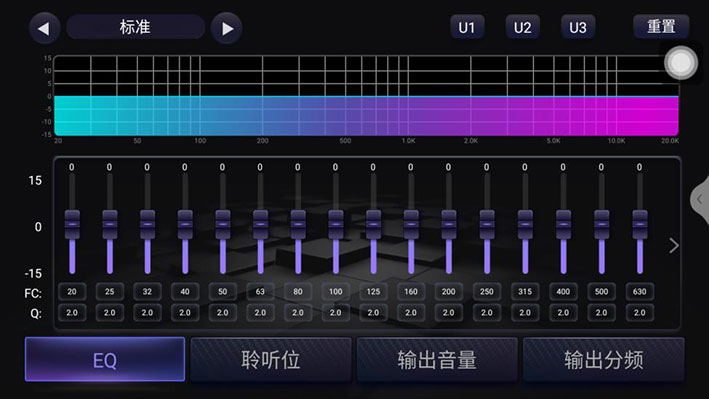This screenshot has height=399, width=709.
Task: Switch to the EQ tab
Action: [x=105, y=359]
